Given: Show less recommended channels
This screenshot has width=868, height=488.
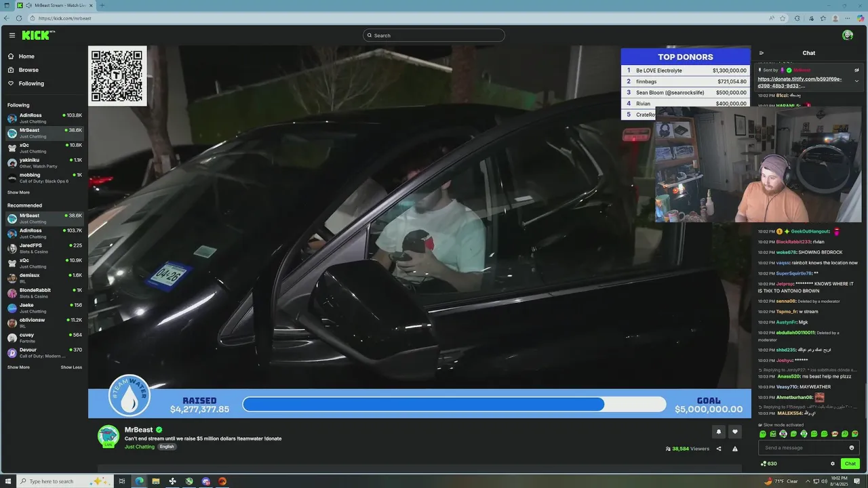Looking at the screenshot, I should pos(71,367).
